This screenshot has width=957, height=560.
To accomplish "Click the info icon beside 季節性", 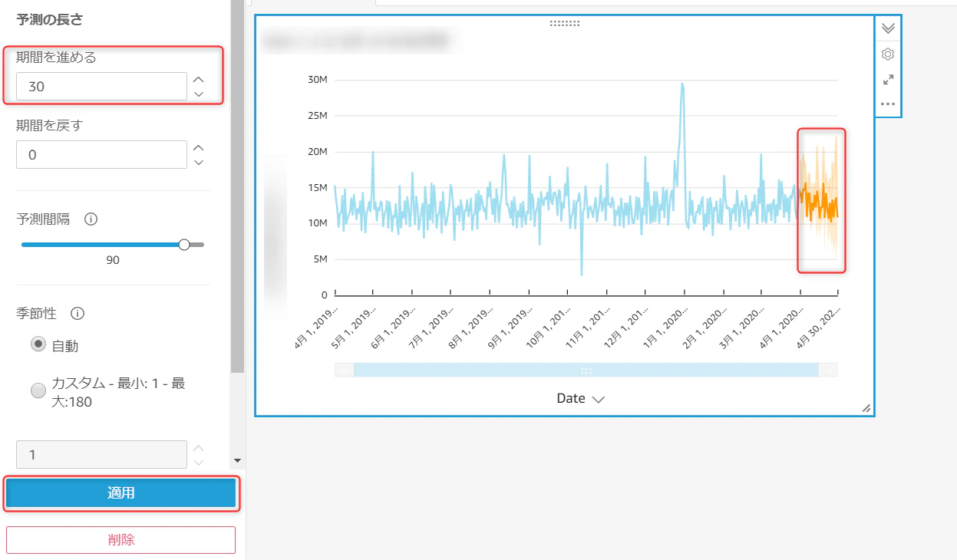I will tap(78, 313).
